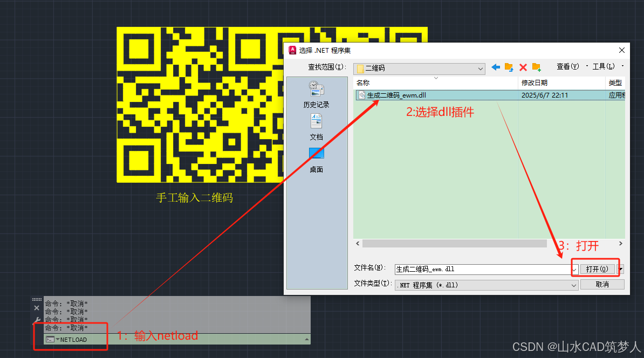Expand the 文件名 history dropdown arrow

(x=574, y=270)
